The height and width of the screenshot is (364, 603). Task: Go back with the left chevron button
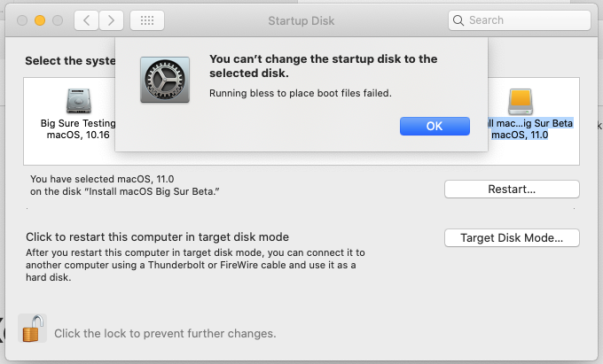[x=87, y=20]
